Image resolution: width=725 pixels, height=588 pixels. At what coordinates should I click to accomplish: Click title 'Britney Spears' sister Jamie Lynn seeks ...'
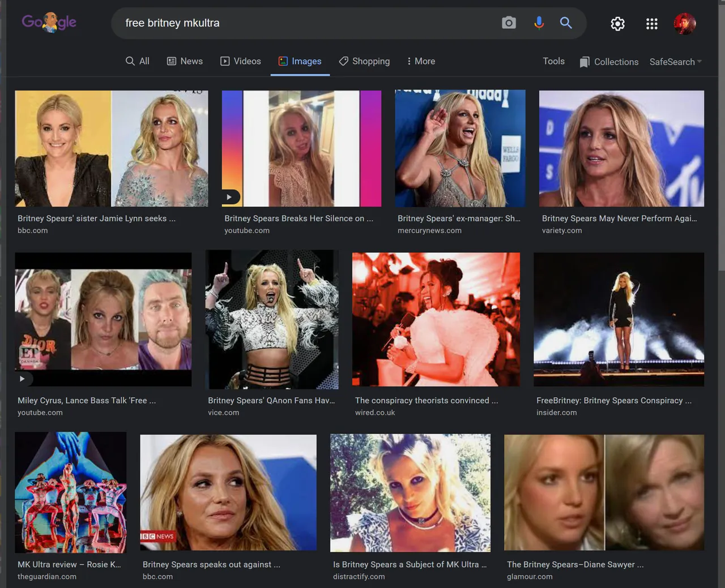click(96, 218)
